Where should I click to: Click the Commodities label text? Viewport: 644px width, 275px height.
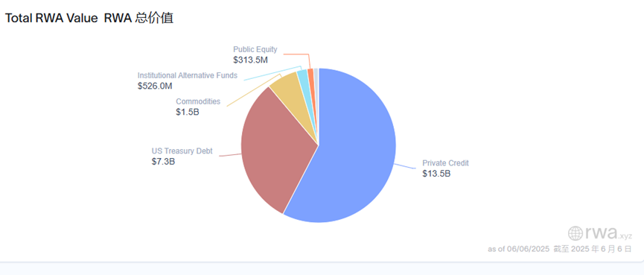(198, 101)
